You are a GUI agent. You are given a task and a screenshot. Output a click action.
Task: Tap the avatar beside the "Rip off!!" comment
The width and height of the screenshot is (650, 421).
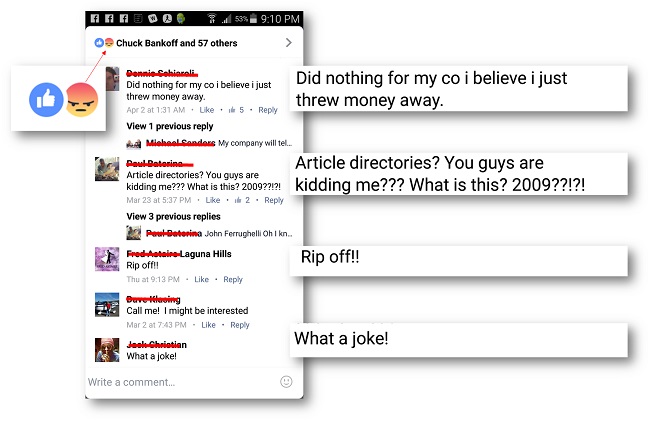coord(107,260)
